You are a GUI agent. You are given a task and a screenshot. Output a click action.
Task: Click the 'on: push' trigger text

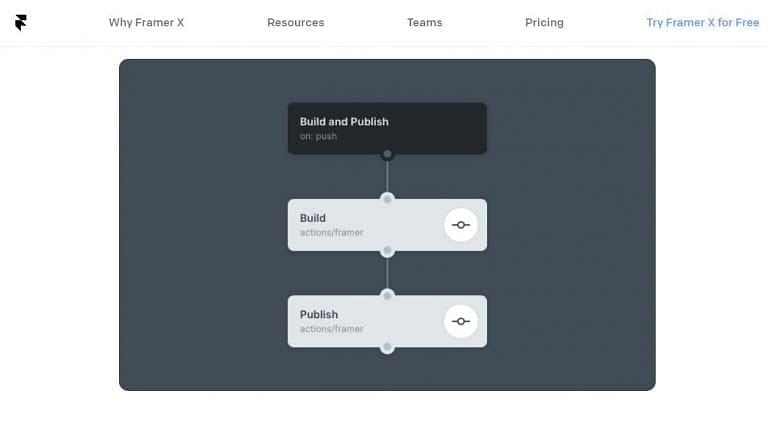(318, 136)
